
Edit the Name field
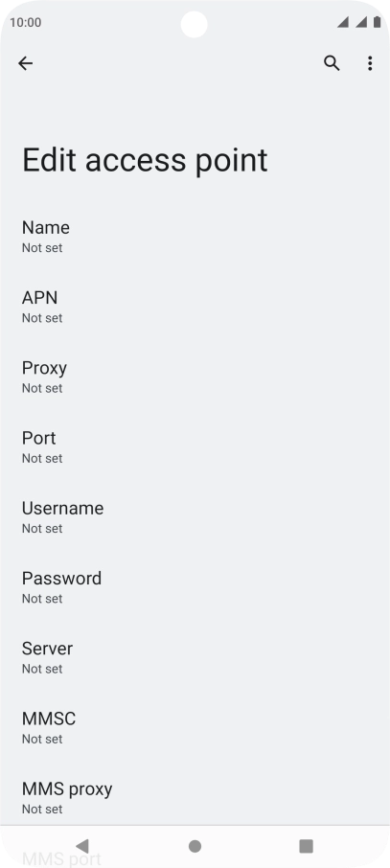pyautogui.click(x=195, y=237)
